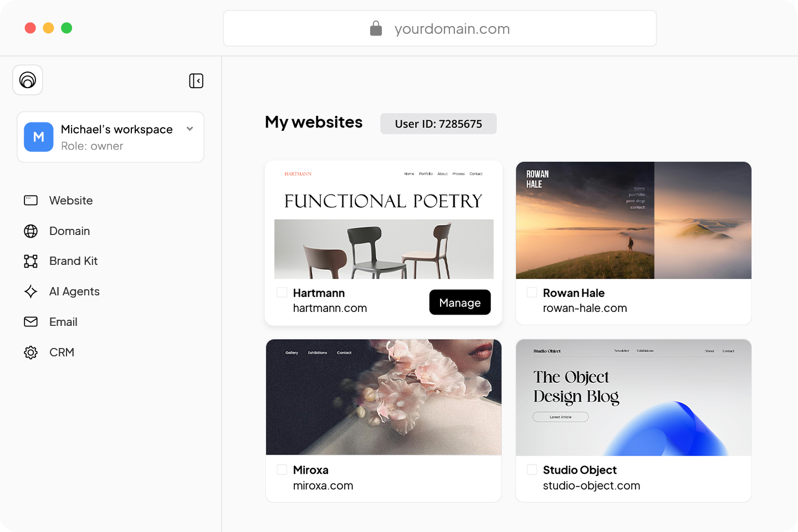This screenshot has height=532, width=798.
Task: Click the Website window icon
Action: click(31, 201)
